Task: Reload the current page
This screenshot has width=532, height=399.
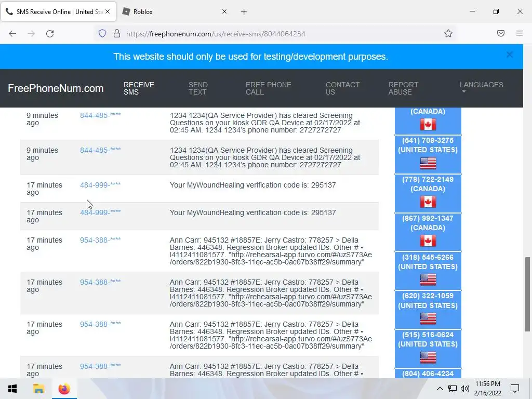Action: (x=50, y=34)
